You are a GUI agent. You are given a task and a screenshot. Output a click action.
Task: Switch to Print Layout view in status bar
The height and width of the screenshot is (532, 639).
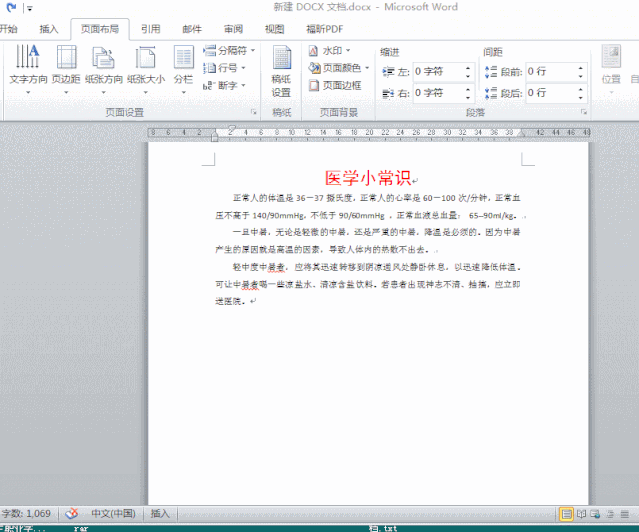pyautogui.click(x=567, y=513)
